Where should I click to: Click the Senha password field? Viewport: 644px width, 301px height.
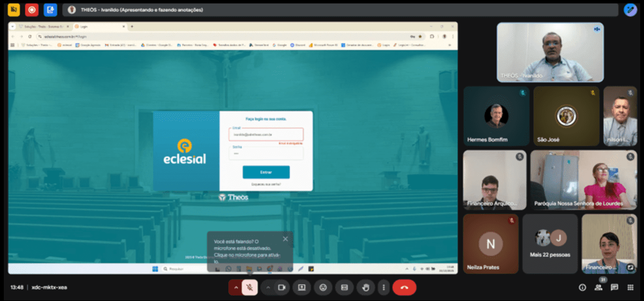pos(266,153)
